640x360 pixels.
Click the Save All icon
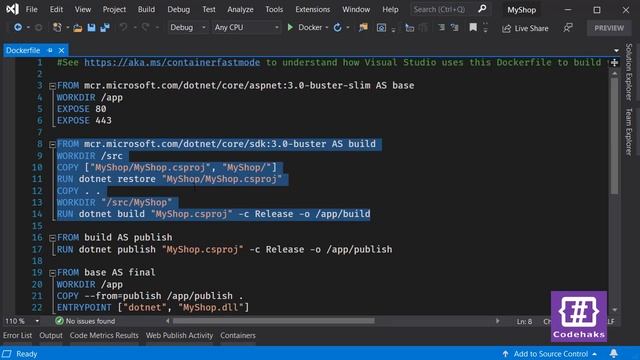[x=105, y=27]
